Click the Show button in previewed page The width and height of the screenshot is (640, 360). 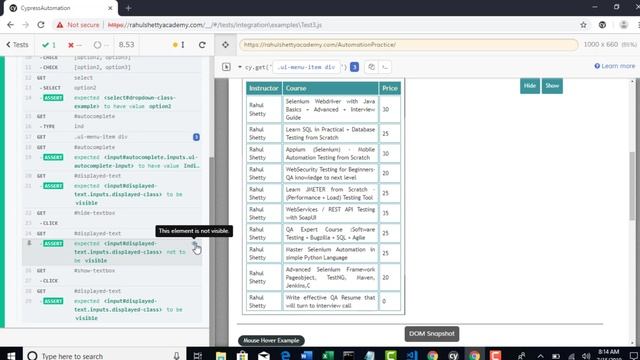click(552, 86)
